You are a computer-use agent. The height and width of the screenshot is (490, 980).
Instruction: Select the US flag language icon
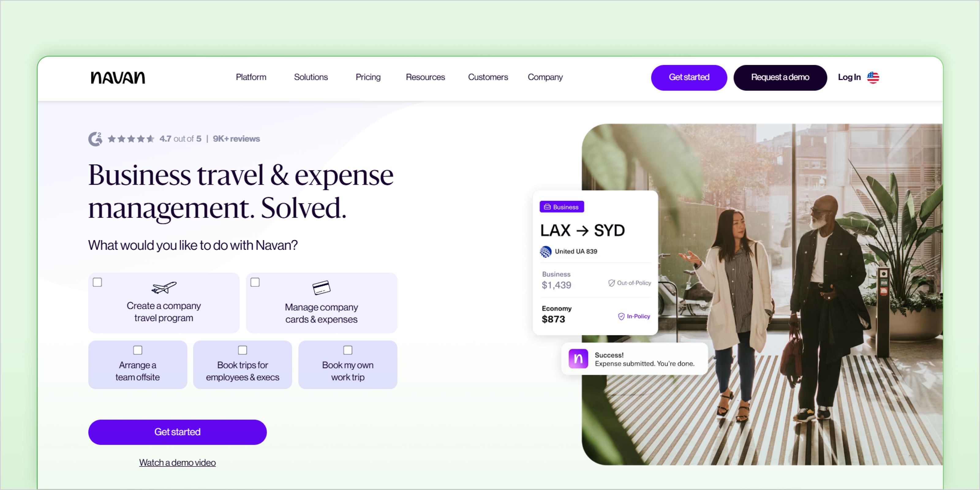[x=873, y=77]
